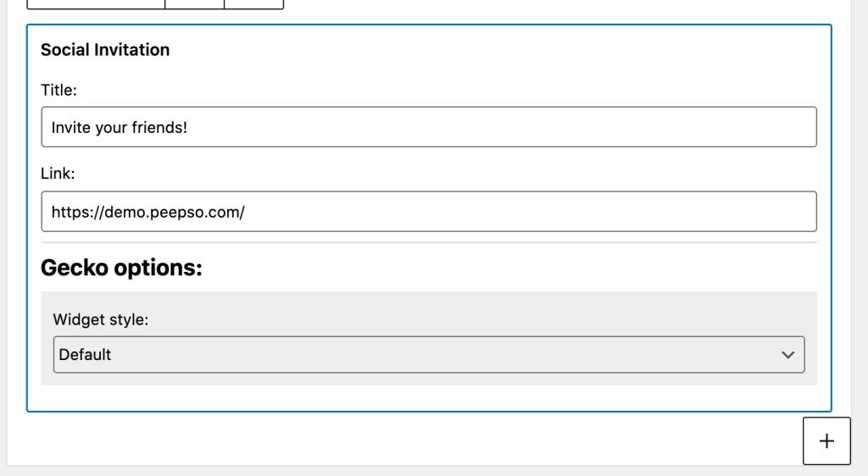
Task: Click the separator line above Gecko options
Action: 428,242
